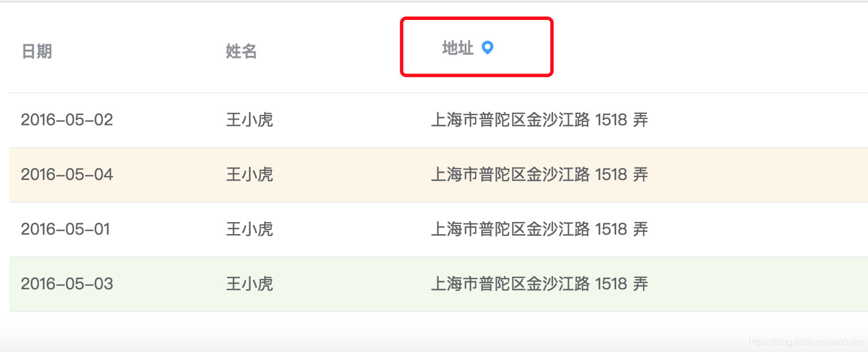This screenshot has width=868, height=352.
Task: Click empty space right of green row address
Action: pos(758,284)
